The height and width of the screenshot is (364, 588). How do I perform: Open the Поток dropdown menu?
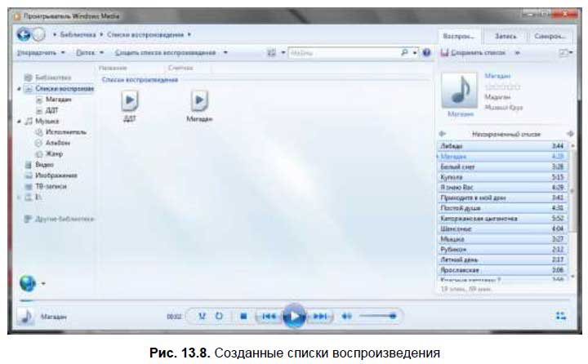tap(90, 53)
